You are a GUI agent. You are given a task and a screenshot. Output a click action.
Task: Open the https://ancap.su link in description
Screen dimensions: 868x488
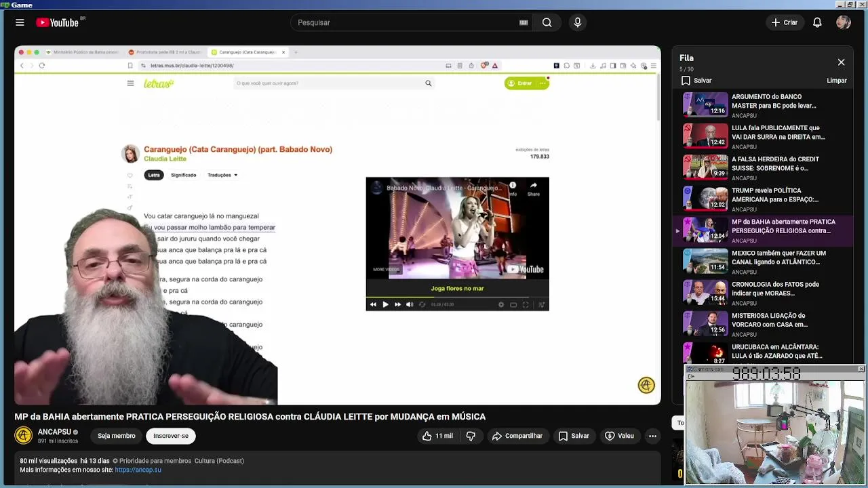(138, 470)
